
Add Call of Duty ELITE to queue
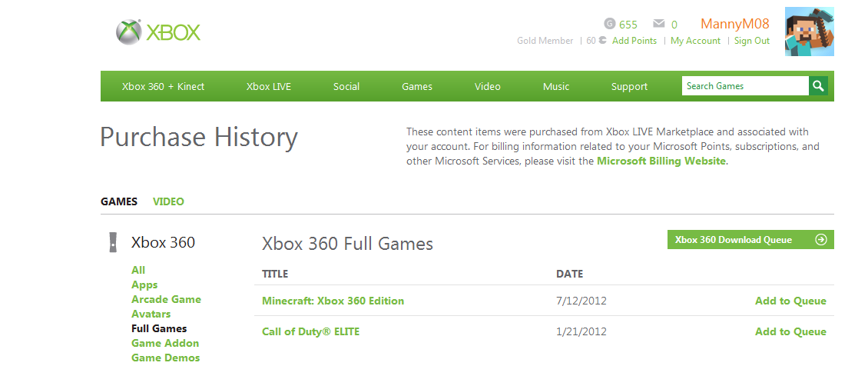coord(790,332)
